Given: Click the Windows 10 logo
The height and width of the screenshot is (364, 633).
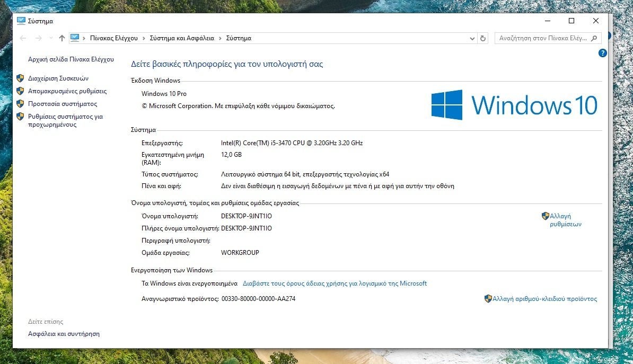Looking at the screenshot, I should point(514,105).
